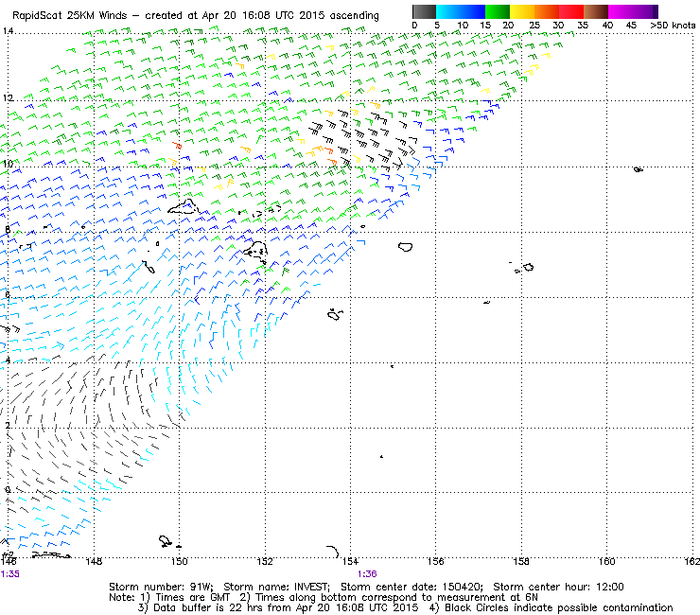Click the latitude label '12'
Screen dimensions: 700x615
pyautogui.click(x=8, y=97)
